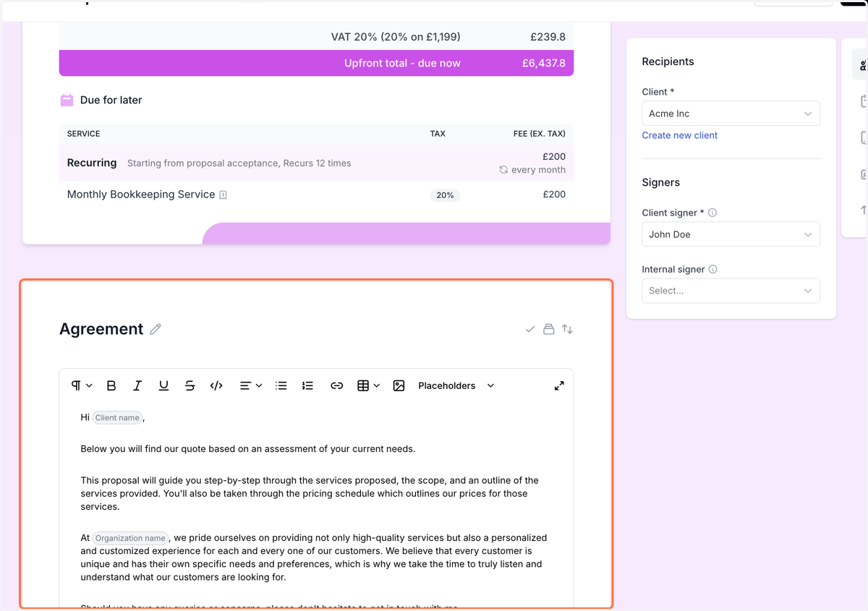Expand the editor to fullscreen
The width and height of the screenshot is (868, 611).
point(559,385)
